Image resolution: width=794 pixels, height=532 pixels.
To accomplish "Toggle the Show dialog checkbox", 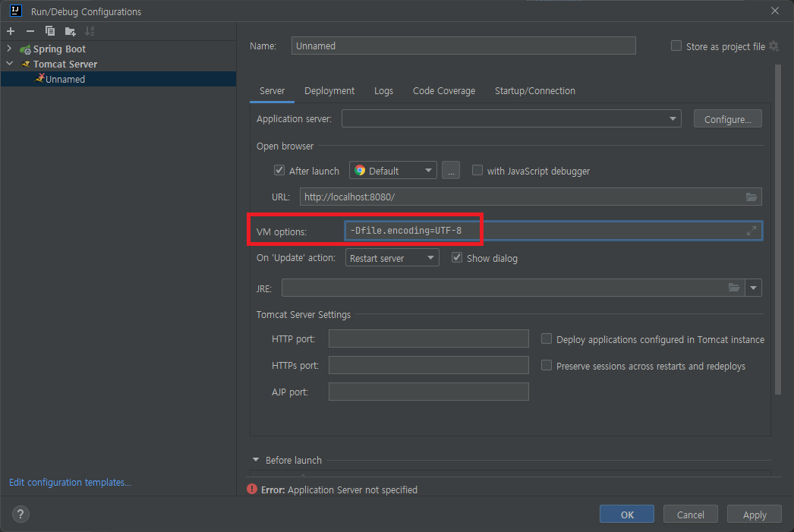I will [x=457, y=257].
